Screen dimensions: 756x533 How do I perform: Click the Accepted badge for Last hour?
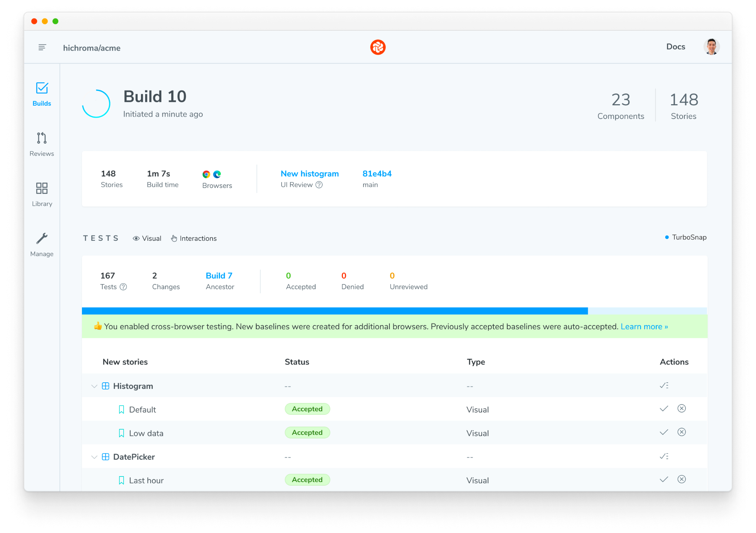pos(307,480)
